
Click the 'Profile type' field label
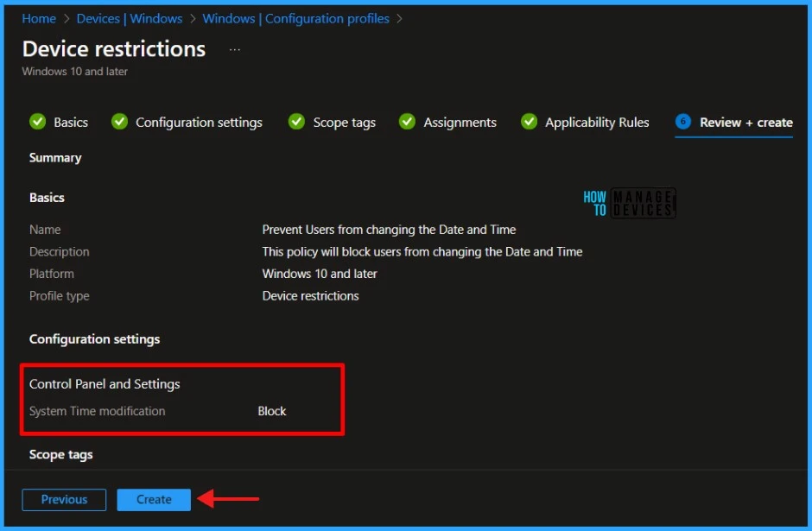click(x=59, y=296)
